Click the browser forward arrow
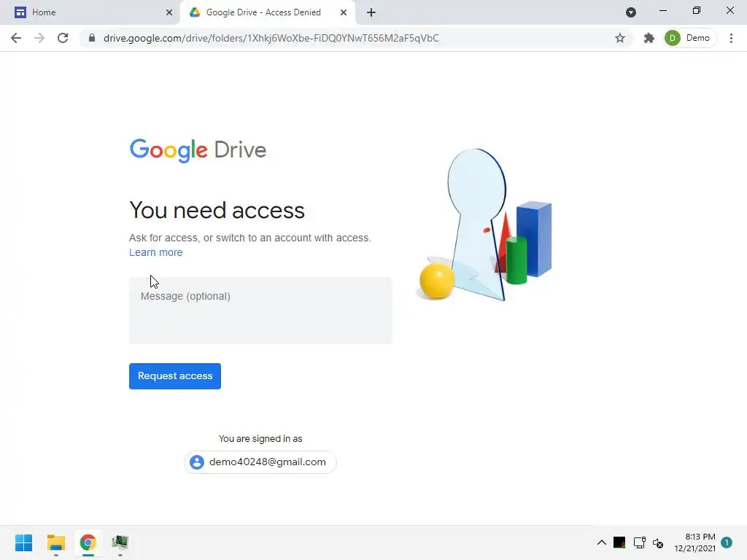 click(39, 38)
